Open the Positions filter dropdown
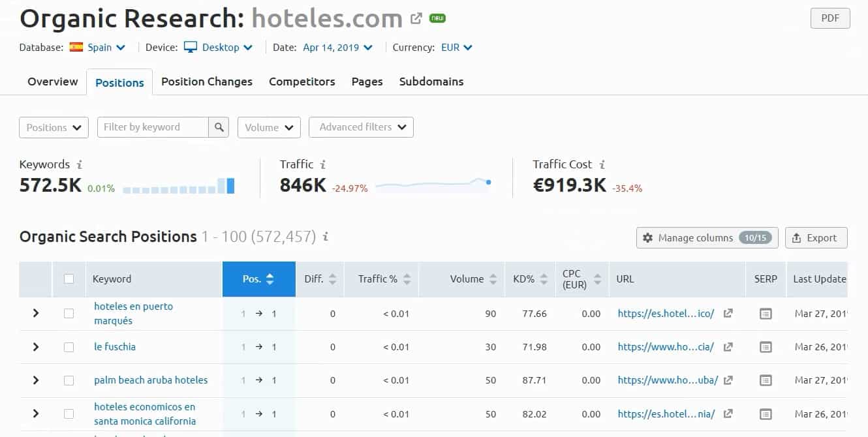Screen dimensions: 868x437 (x=54, y=127)
